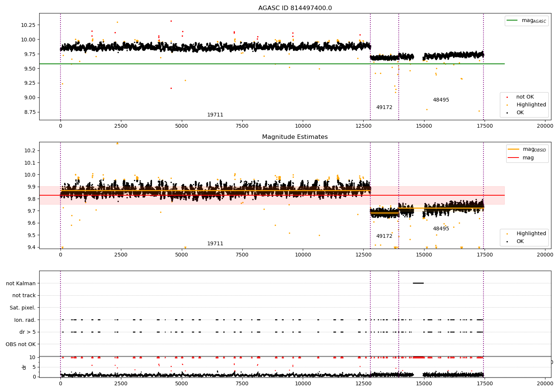
Task: Select 19711 annotation in Magnitude Estimates plot
Action: tap(215, 244)
